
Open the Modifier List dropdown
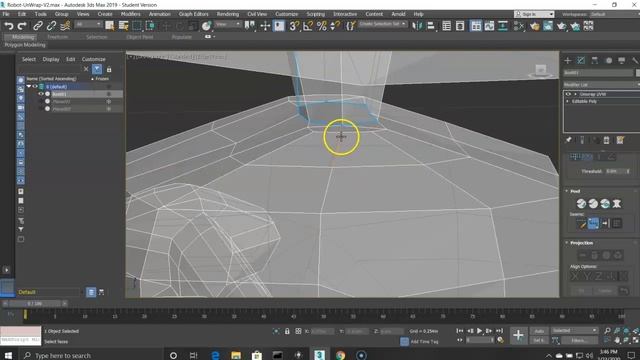coord(602,84)
